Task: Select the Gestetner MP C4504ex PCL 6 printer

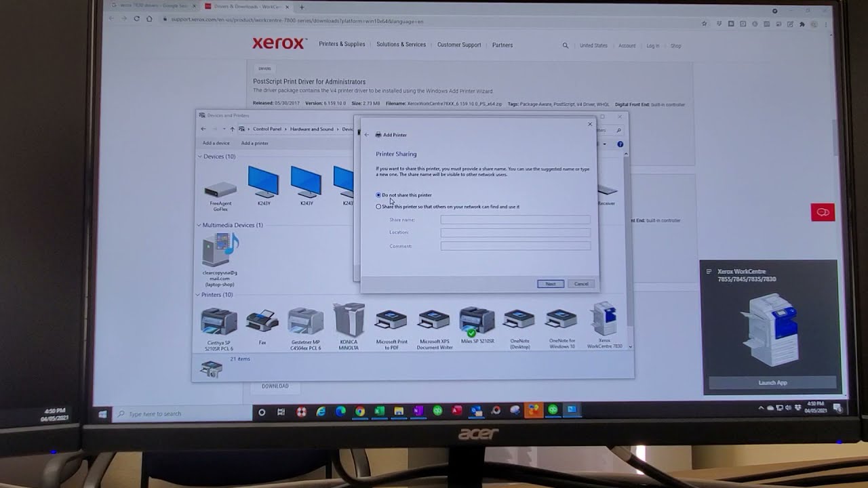Action: [305, 328]
